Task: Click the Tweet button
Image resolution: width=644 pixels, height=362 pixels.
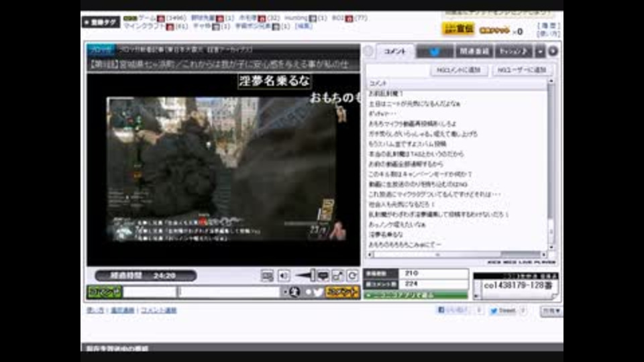Action: (502, 310)
